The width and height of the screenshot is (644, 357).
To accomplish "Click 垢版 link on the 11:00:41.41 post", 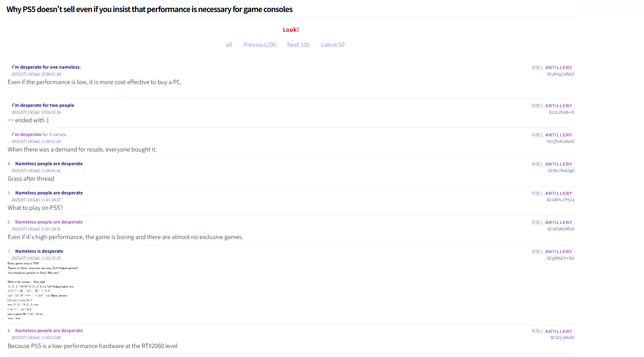I will point(536,164).
